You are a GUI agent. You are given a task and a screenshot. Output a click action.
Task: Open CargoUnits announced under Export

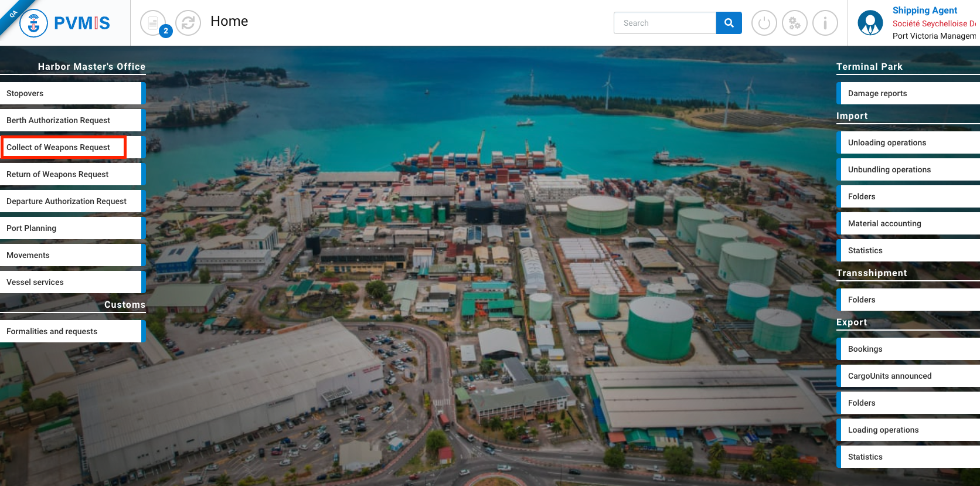(907, 376)
